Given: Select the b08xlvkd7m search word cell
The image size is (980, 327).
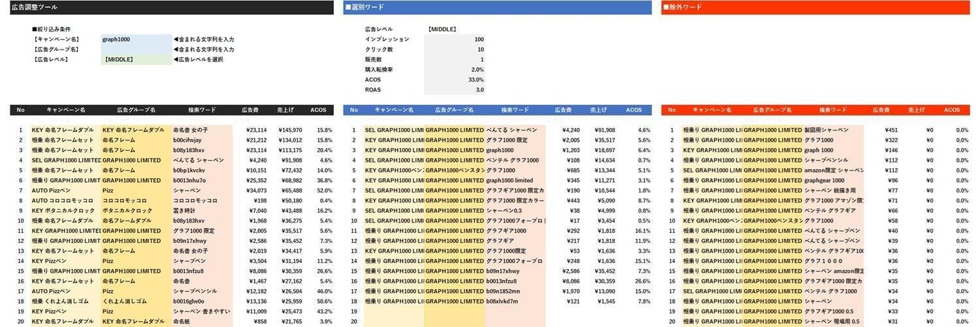Looking at the screenshot, I should pyautogui.click(x=515, y=302).
